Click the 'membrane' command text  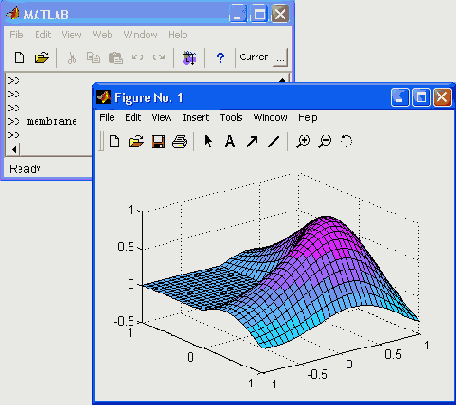click(52, 121)
